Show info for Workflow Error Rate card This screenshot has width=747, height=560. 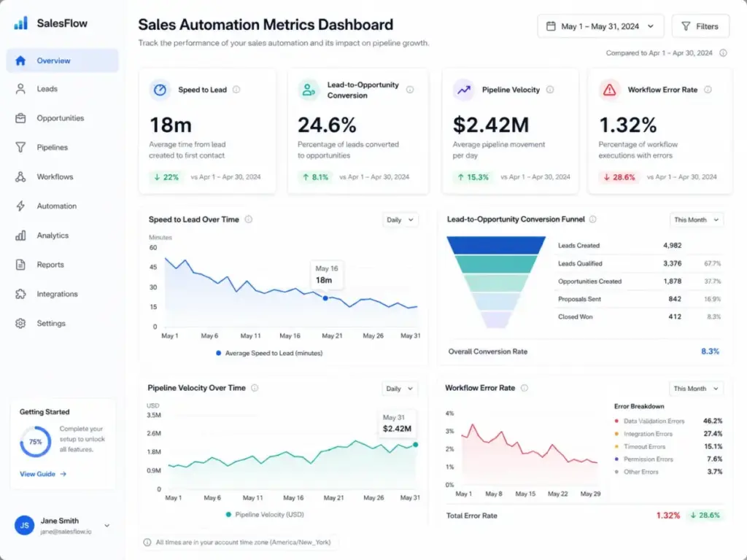click(x=708, y=90)
